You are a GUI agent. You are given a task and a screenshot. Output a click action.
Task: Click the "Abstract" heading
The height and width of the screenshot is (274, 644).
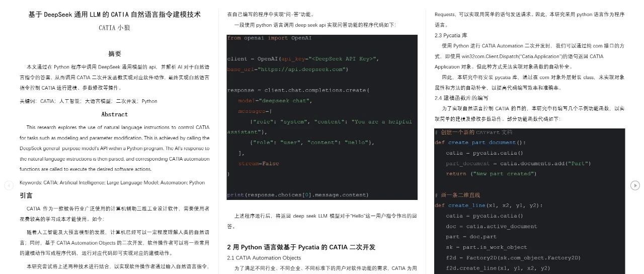point(115,114)
